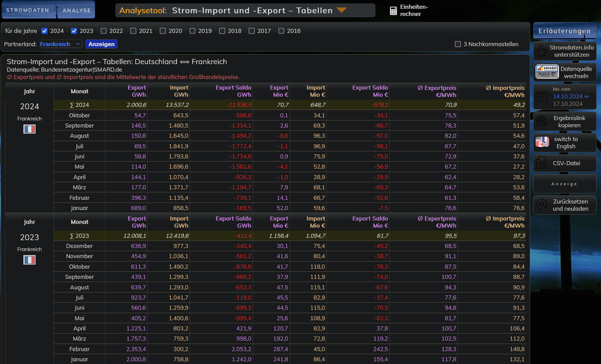The height and width of the screenshot is (364, 601).
Task: Open the Einheitenrechner calculator icon
Action: (x=393, y=11)
